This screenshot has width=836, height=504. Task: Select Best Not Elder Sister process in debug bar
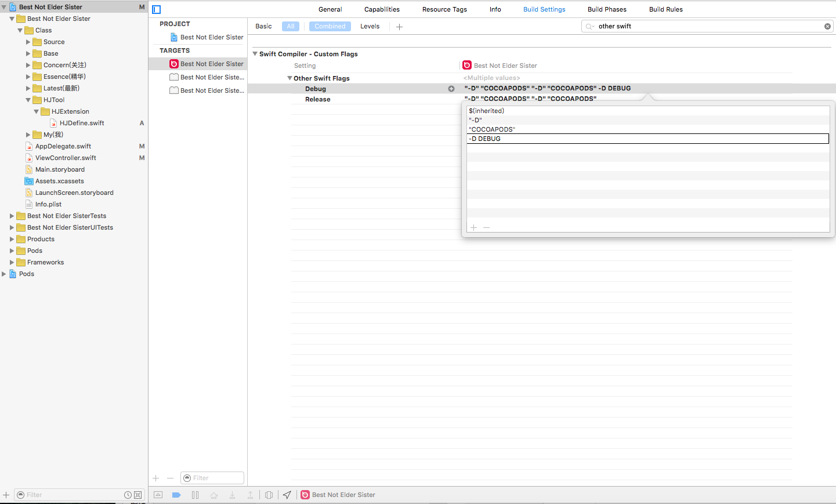click(338, 495)
